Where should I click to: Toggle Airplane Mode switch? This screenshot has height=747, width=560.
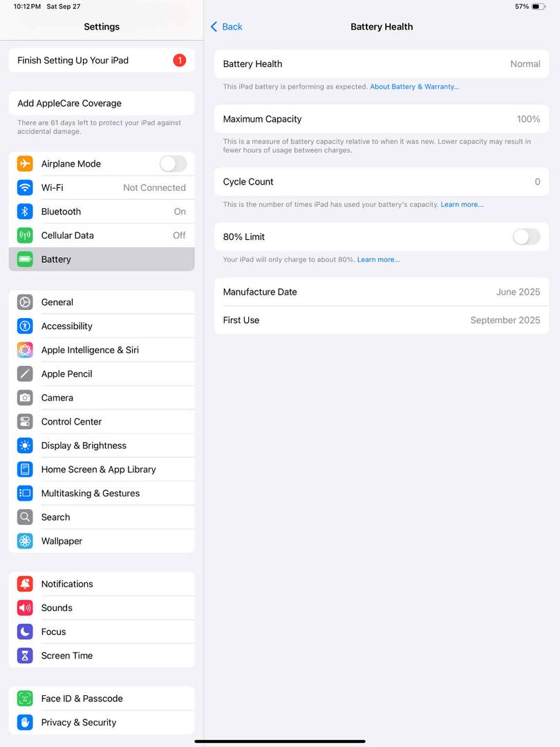(173, 163)
